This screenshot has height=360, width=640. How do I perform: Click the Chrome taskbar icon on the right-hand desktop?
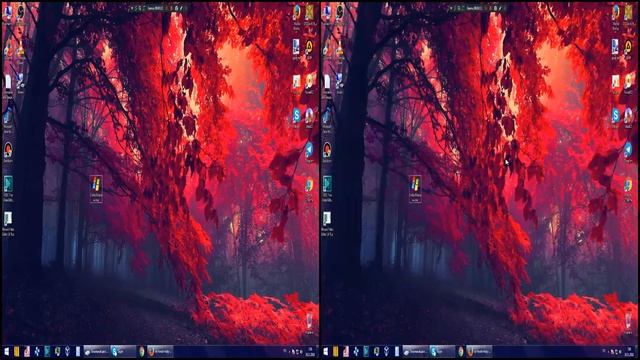460,351
